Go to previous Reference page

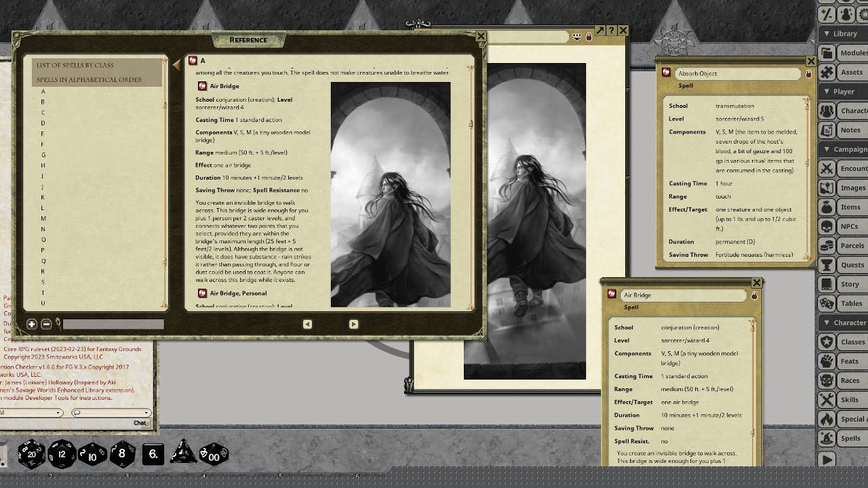pyautogui.click(x=307, y=324)
